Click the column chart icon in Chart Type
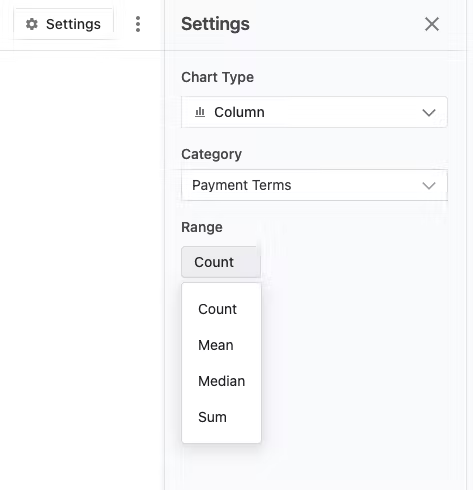Screen dimensions: 473x490 200,112
